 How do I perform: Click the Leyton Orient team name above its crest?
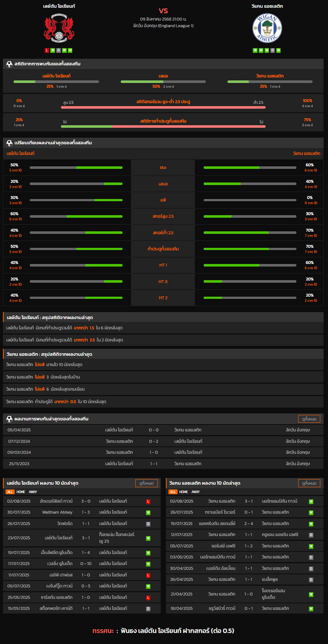click(x=59, y=6)
